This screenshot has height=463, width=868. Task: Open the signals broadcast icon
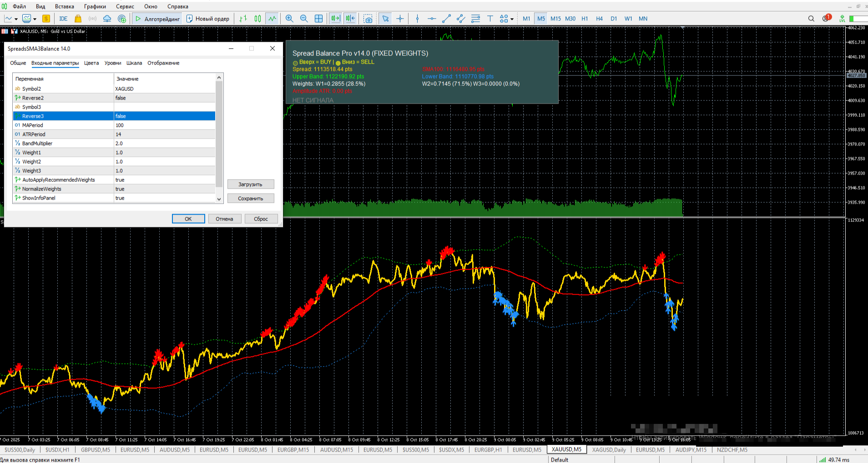tap(92, 19)
